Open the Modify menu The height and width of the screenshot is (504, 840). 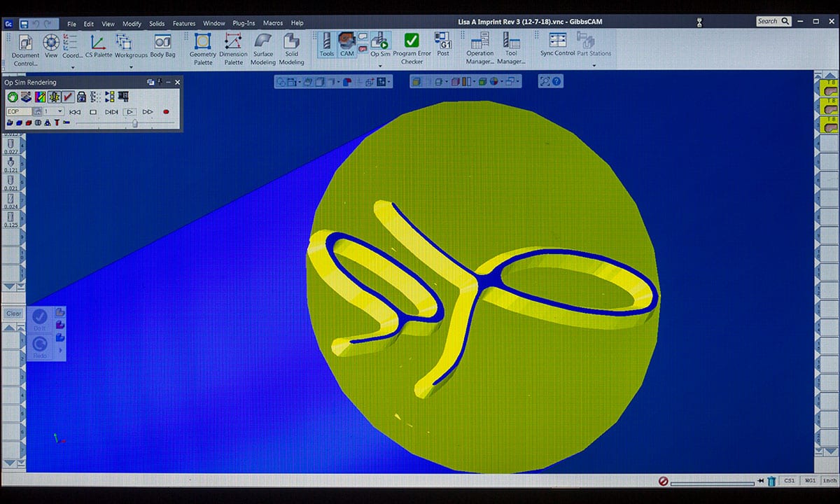[x=132, y=23]
